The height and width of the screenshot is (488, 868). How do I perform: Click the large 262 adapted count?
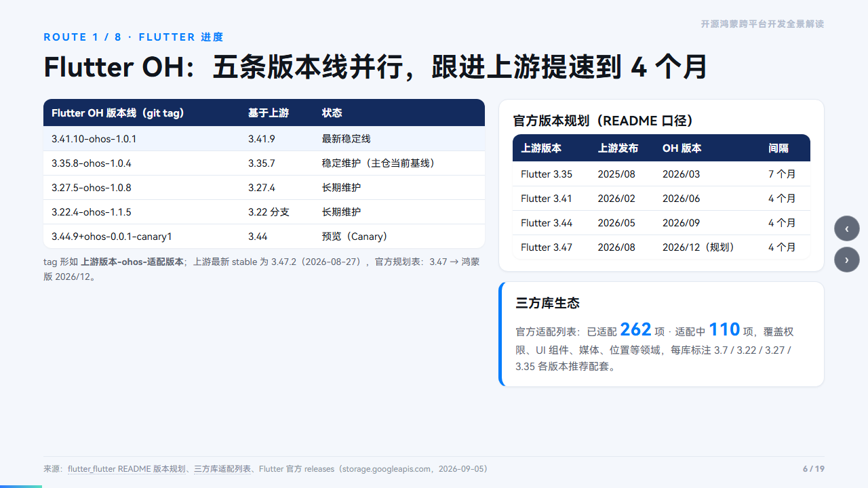click(x=635, y=329)
